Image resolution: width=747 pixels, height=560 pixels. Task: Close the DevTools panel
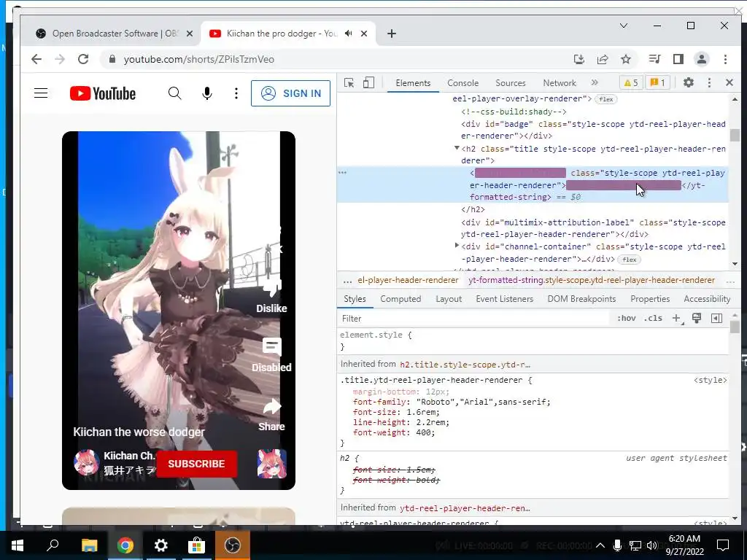point(729,82)
